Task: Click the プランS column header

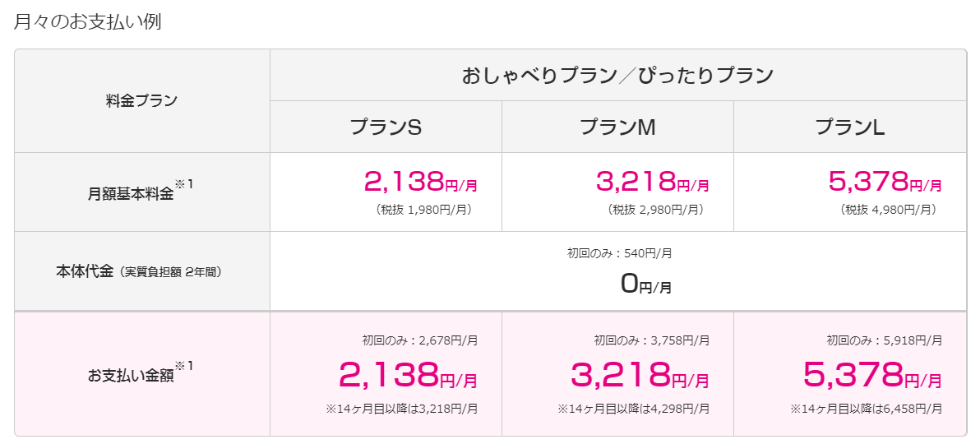Action: 386,127
